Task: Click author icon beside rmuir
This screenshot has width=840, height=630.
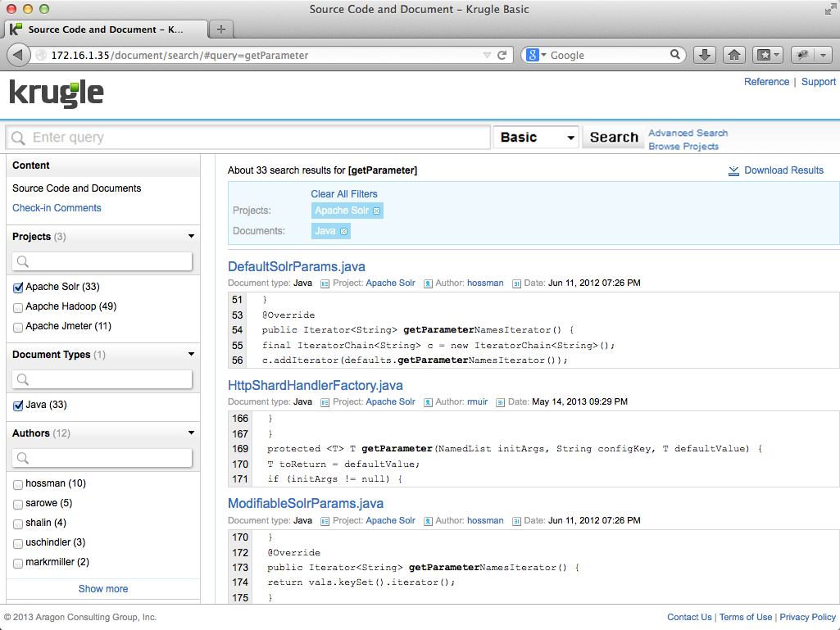Action: (428, 402)
